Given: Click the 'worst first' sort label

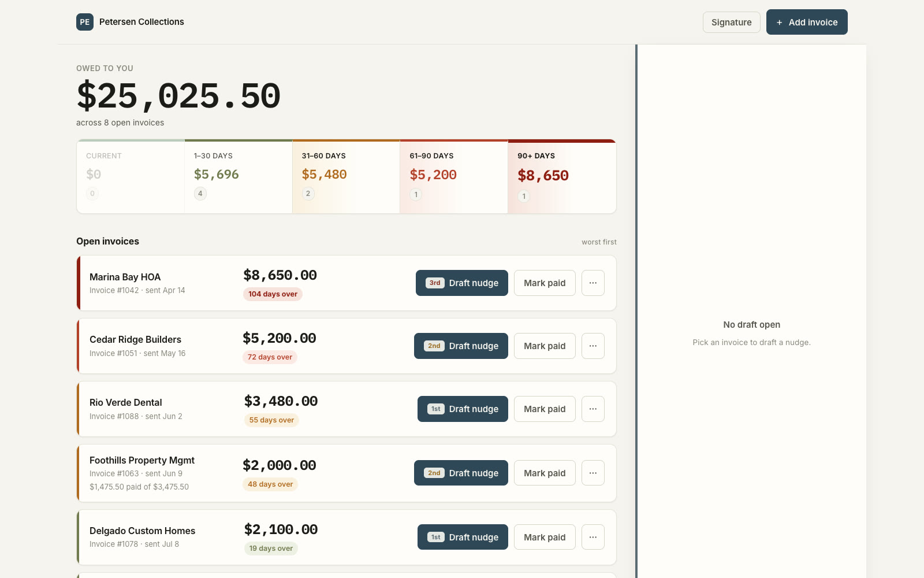Looking at the screenshot, I should pyautogui.click(x=599, y=242).
